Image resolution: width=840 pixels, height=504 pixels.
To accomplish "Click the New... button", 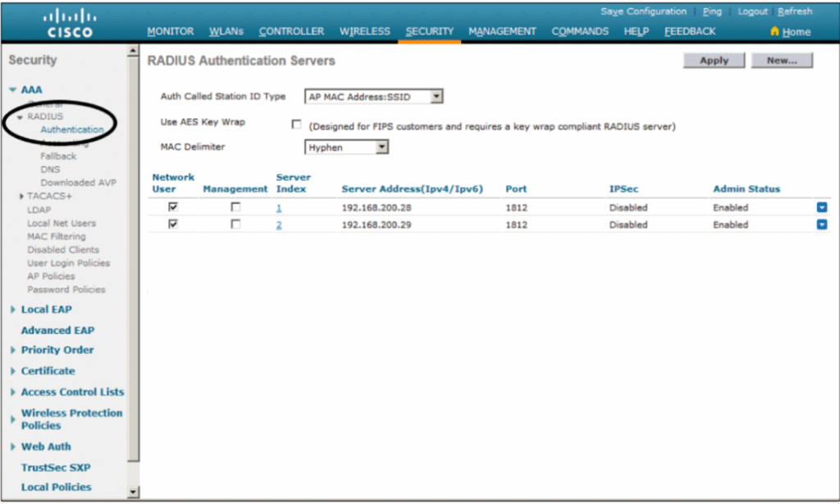I will [x=782, y=61].
